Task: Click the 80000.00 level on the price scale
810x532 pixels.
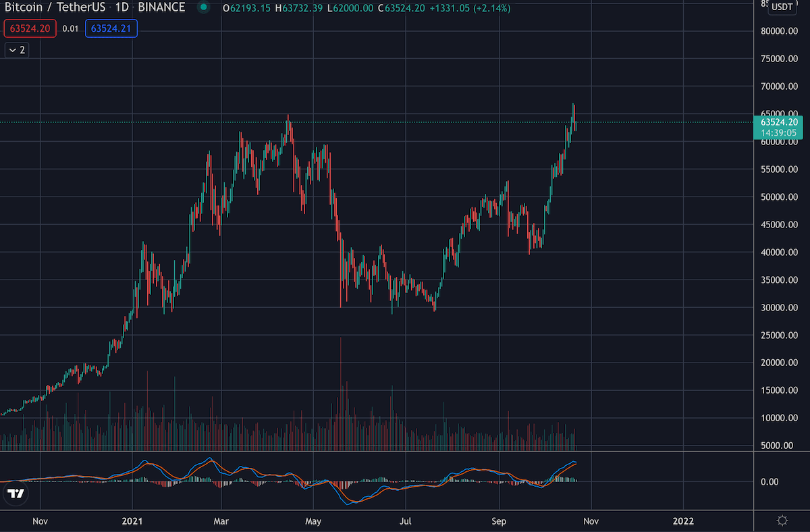Action: click(780, 31)
